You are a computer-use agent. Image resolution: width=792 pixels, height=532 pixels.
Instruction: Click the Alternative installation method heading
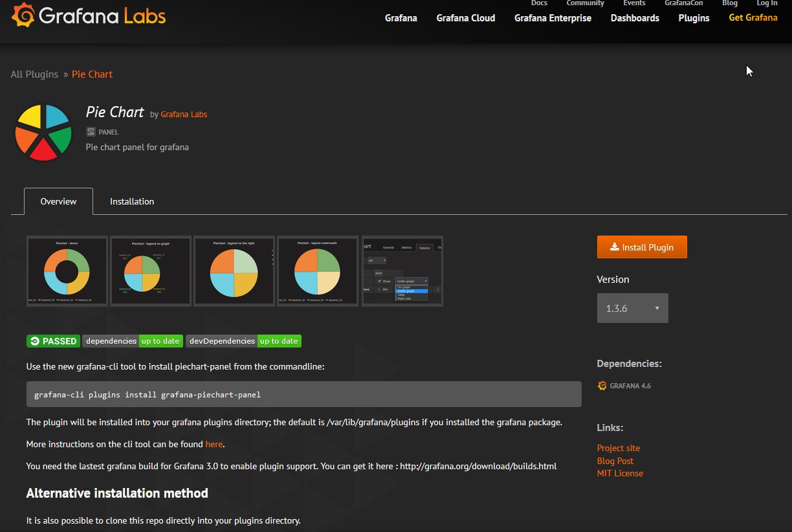117,493
